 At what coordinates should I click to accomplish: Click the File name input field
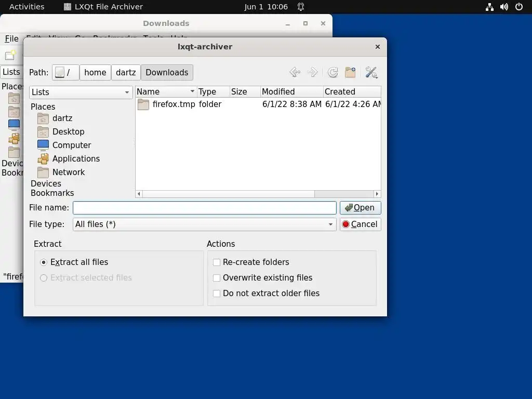coord(204,208)
